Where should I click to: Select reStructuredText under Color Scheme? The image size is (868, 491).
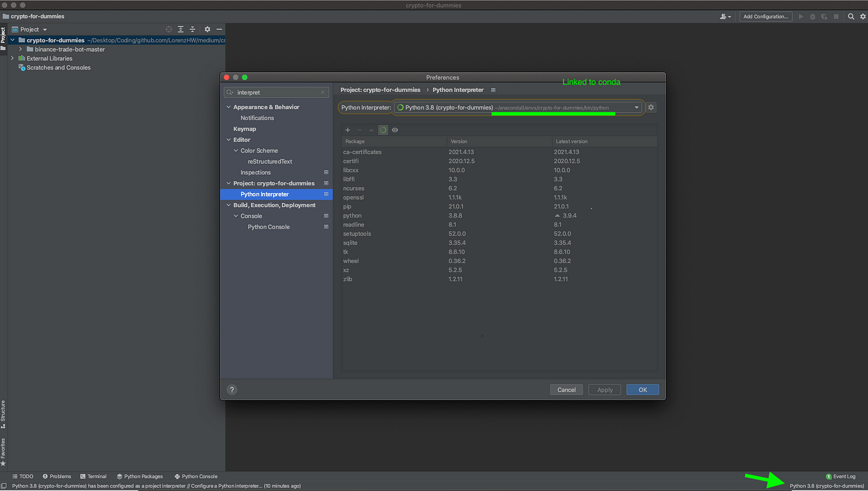(x=270, y=162)
